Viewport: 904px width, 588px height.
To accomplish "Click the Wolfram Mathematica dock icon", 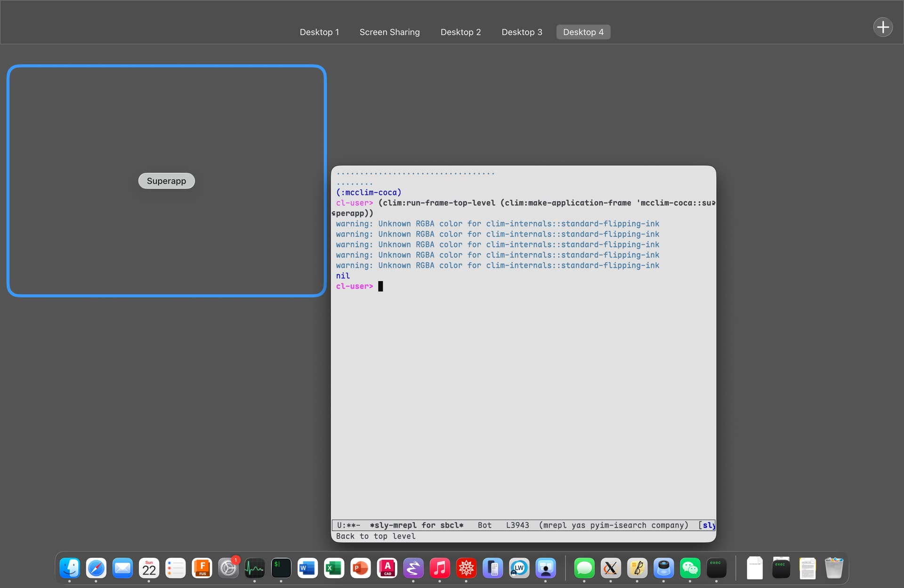I will point(466,568).
